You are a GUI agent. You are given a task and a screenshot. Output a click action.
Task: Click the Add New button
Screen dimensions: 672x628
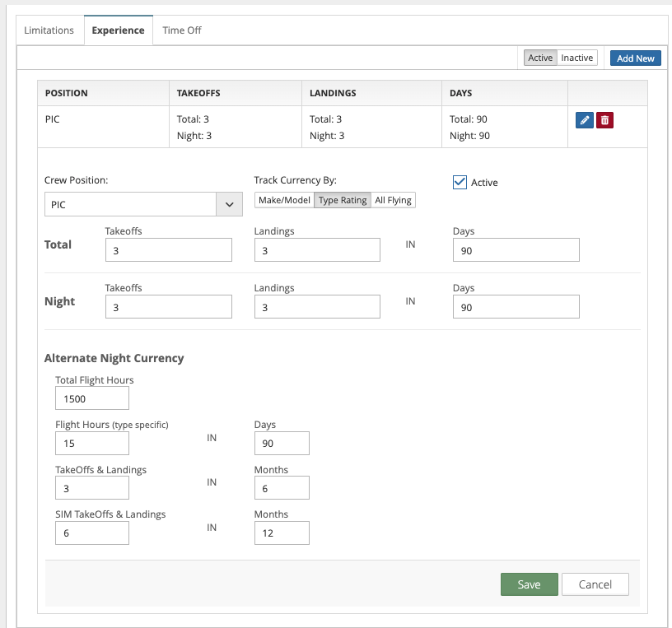(636, 58)
